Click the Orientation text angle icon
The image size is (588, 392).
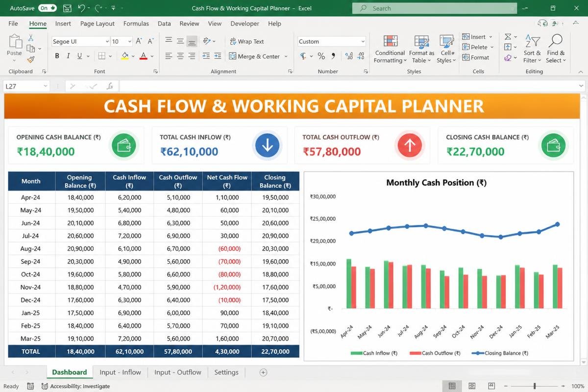pos(207,42)
